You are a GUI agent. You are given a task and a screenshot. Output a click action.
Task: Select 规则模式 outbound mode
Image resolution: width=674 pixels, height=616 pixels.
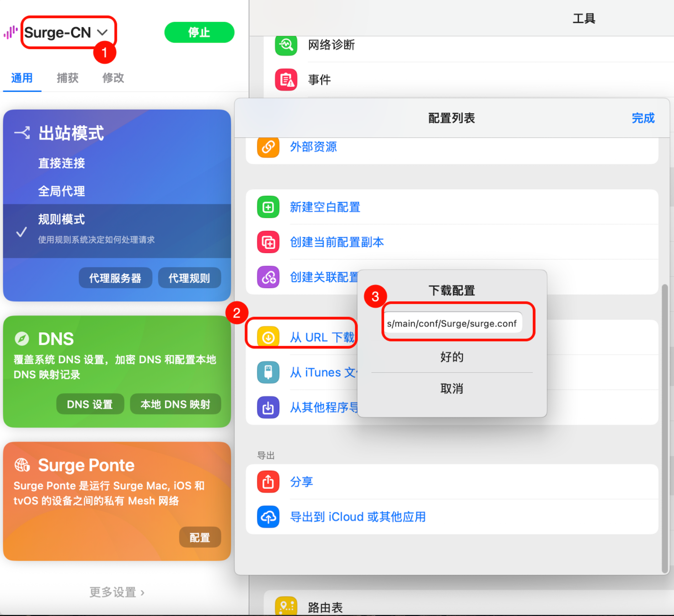coord(117,231)
